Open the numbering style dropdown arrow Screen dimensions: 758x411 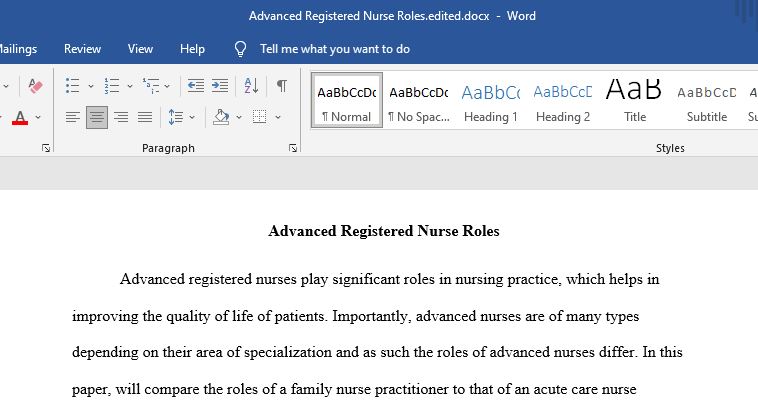(x=130, y=86)
